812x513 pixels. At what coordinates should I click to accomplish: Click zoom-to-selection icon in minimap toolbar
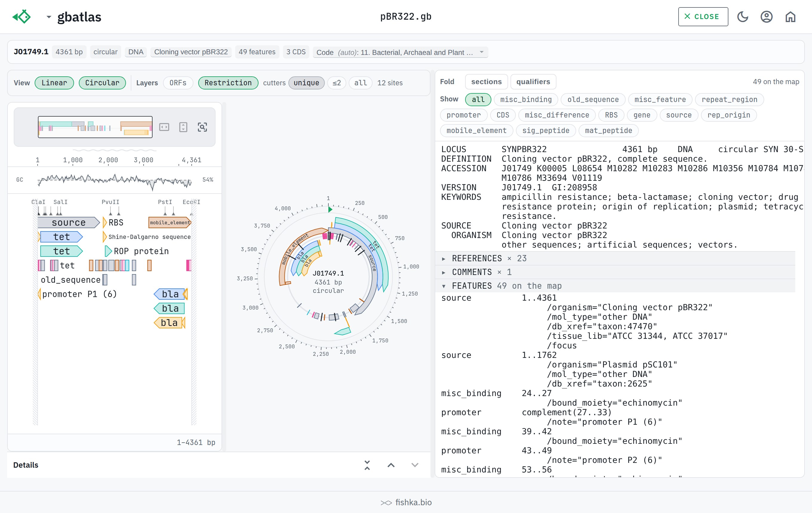(x=202, y=127)
